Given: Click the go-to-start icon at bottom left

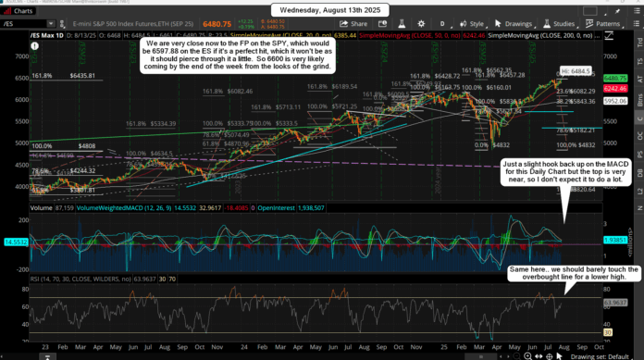Looking at the screenshot, I should click(x=47, y=356).
